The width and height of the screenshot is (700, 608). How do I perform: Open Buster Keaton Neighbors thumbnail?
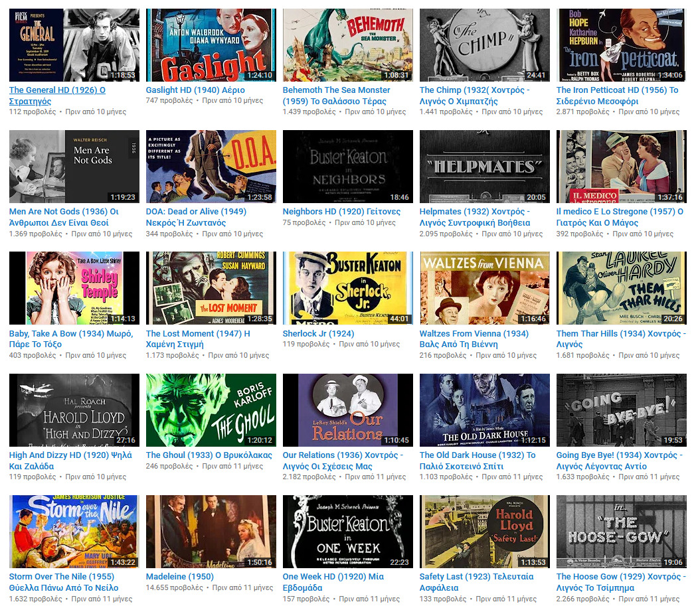(348, 167)
